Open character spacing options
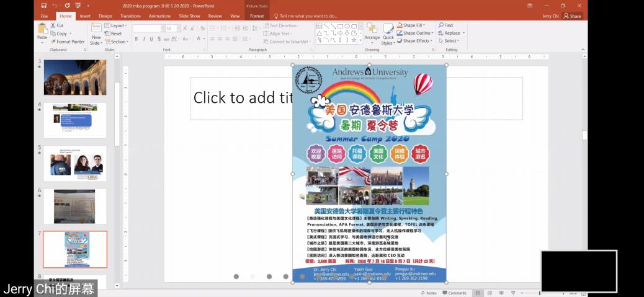Screen dimensions: 644x297 pyautogui.click(x=176, y=39)
